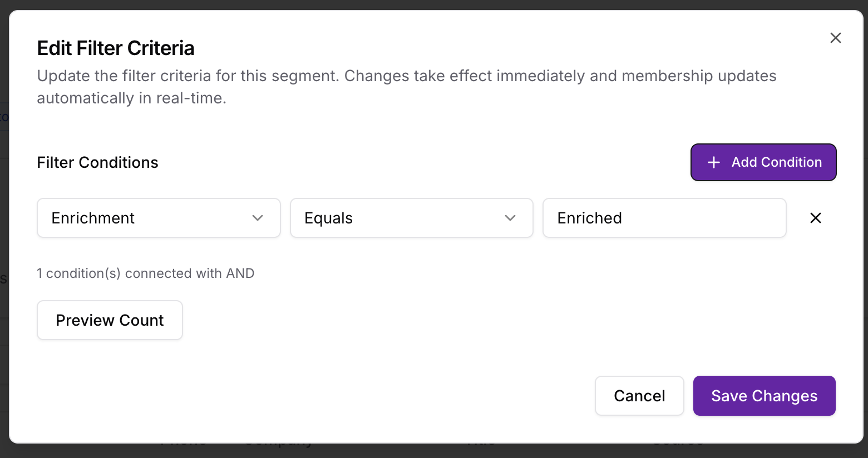Expand the field selector showing Enrichment
868x458 pixels.
(x=159, y=218)
